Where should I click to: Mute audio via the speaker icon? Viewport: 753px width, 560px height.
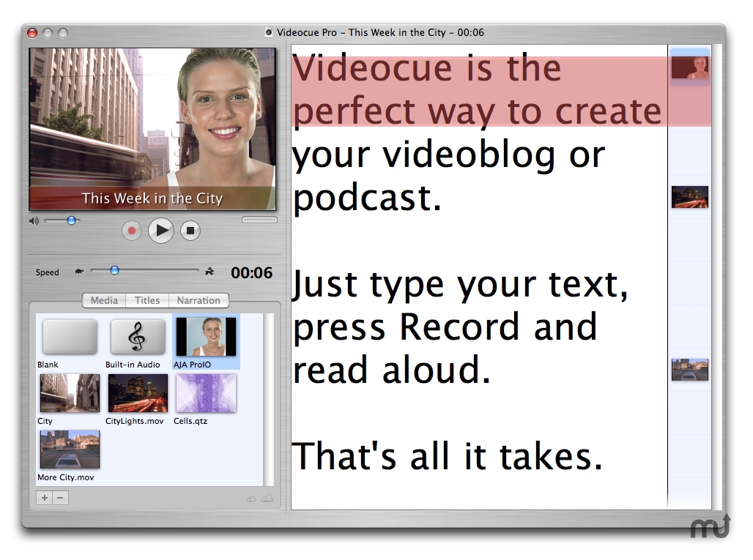(x=32, y=220)
